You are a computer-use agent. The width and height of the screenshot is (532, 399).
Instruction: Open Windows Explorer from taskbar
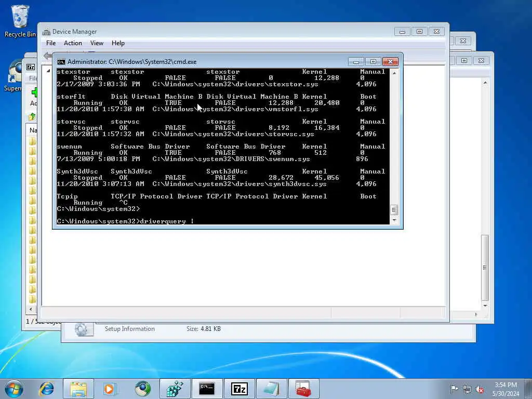pos(78,389)
